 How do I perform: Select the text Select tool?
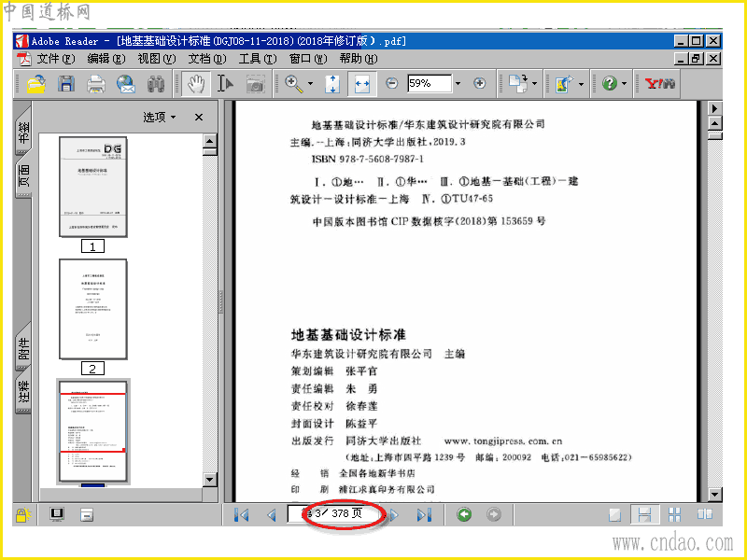pos(225,84)
